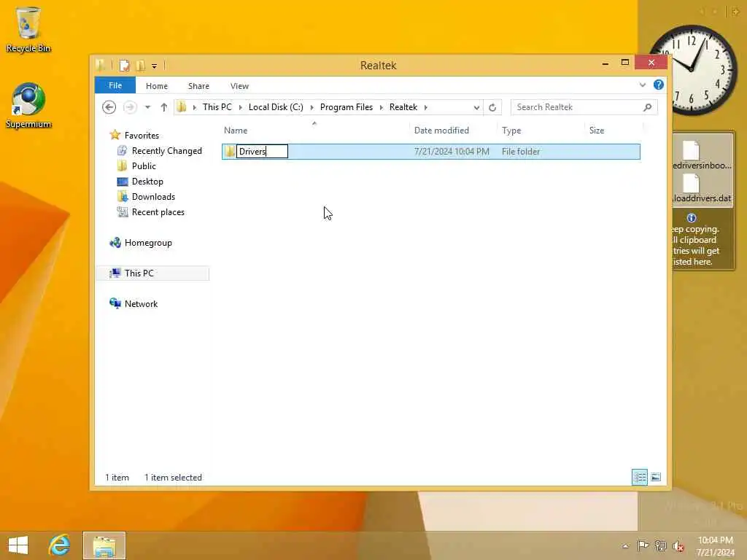
Task: Switch to Large icons view layout icon
Action: click(656, 477)
